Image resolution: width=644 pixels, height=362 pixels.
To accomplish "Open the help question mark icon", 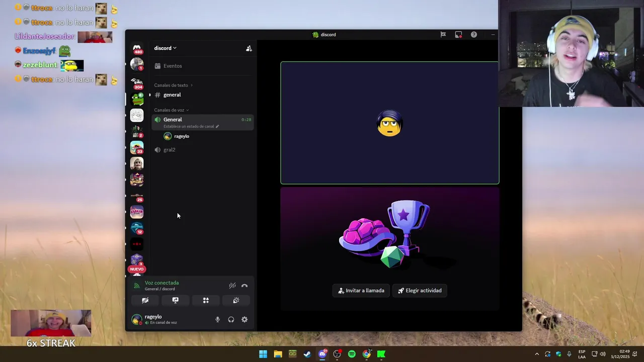I will 474,35.
